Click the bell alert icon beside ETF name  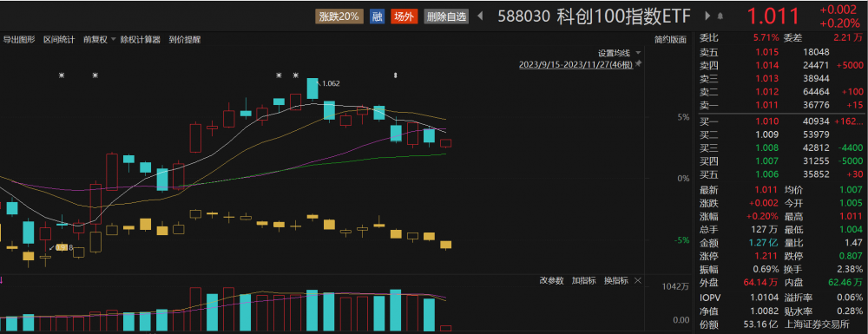(720, 16)
